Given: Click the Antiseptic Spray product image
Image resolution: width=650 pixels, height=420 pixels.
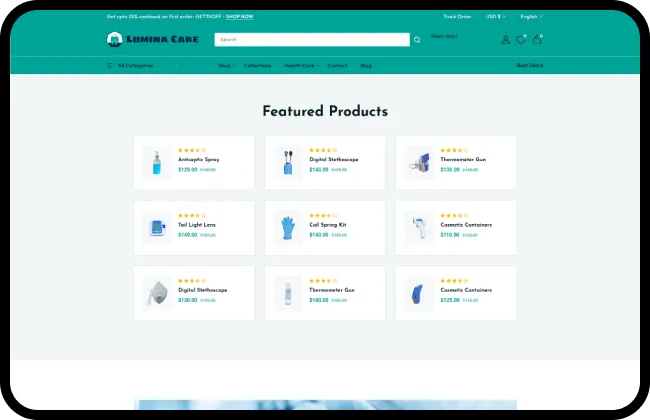Looking at the screenshot, I should pos(157,162).
